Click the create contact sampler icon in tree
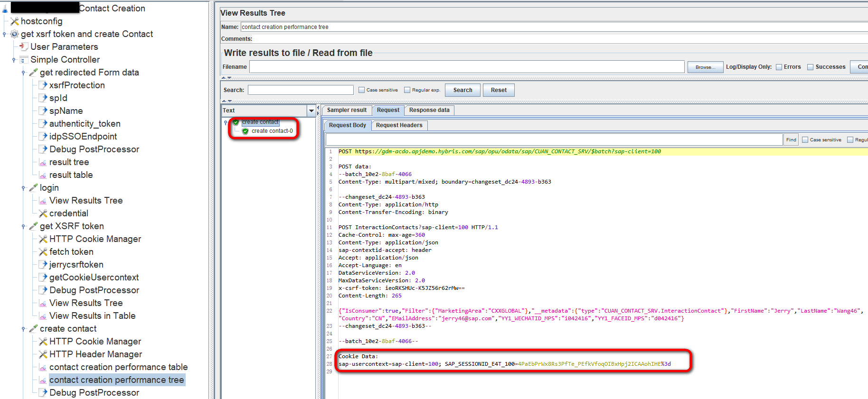The height and width of the screenshot is (399, 868). 33,329
